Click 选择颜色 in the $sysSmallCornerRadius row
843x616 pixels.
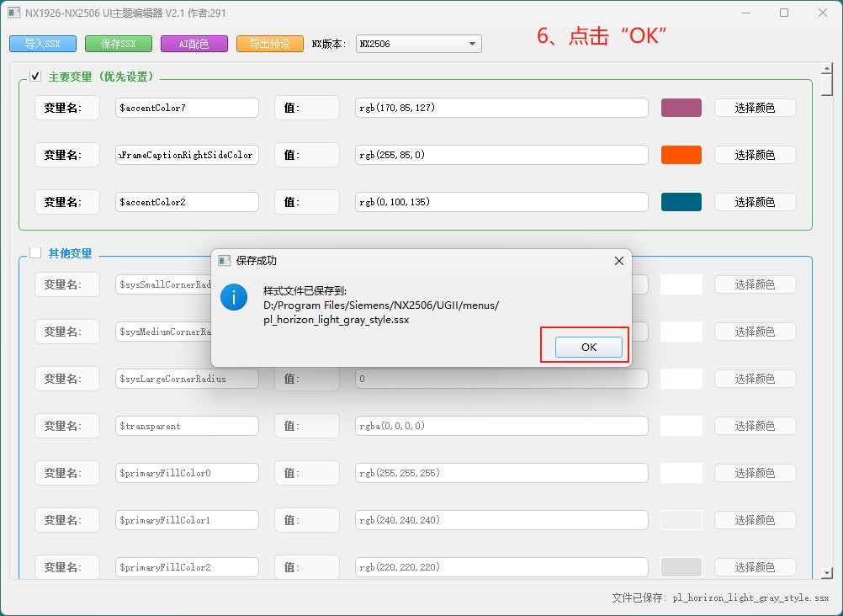(755, 284)
